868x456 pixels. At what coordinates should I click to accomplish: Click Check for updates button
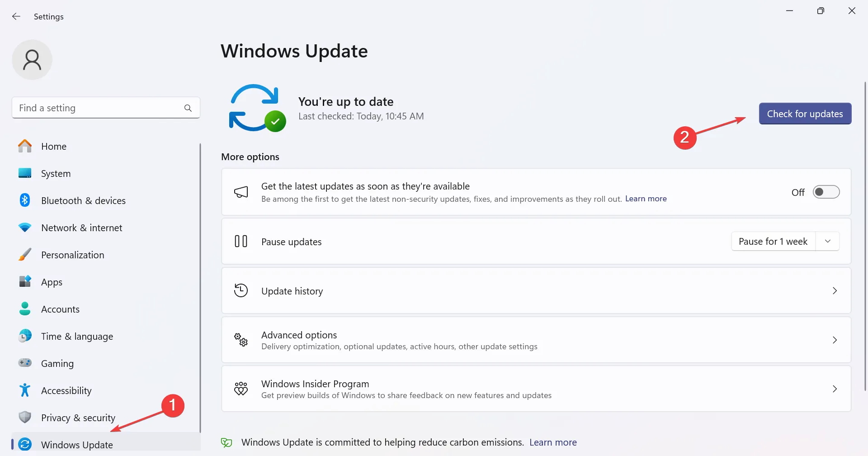[805, 114]
